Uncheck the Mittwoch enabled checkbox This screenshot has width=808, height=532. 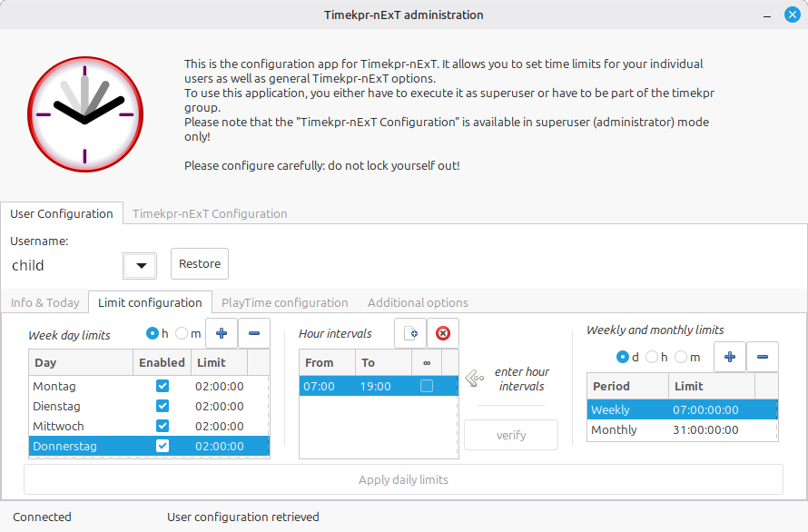pos(163,426)
